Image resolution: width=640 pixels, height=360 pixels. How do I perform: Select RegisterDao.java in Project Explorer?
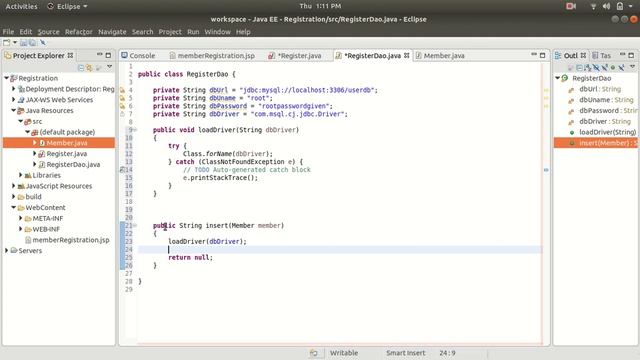[x=73, y=164]
